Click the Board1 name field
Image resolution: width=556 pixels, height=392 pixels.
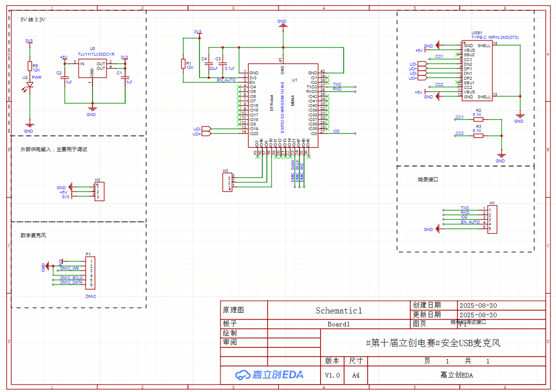tap(339, 324)
